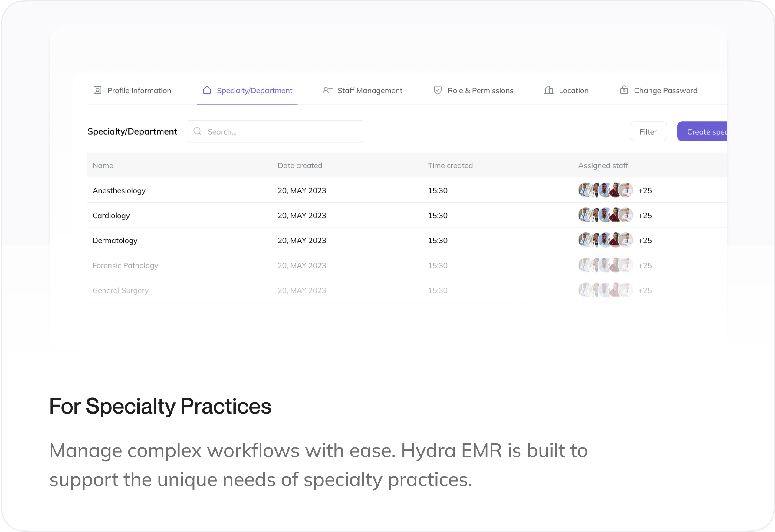
Task: Open the Cardiology department entry
Action: click(111, 216)
